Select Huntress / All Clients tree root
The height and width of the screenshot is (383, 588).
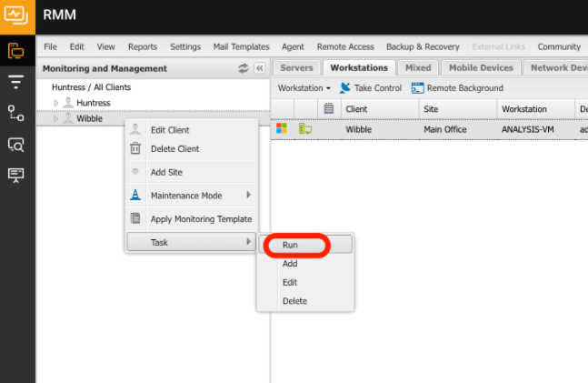pos(91,87)
